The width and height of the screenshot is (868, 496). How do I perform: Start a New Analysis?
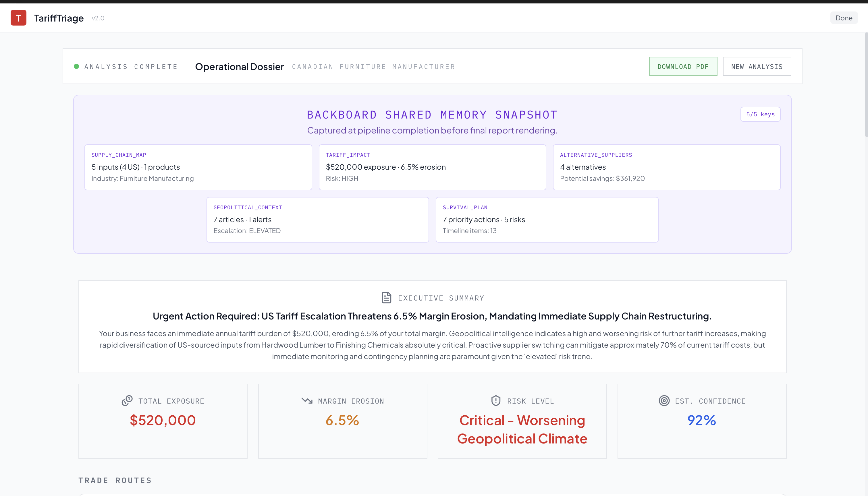[757, 66]
